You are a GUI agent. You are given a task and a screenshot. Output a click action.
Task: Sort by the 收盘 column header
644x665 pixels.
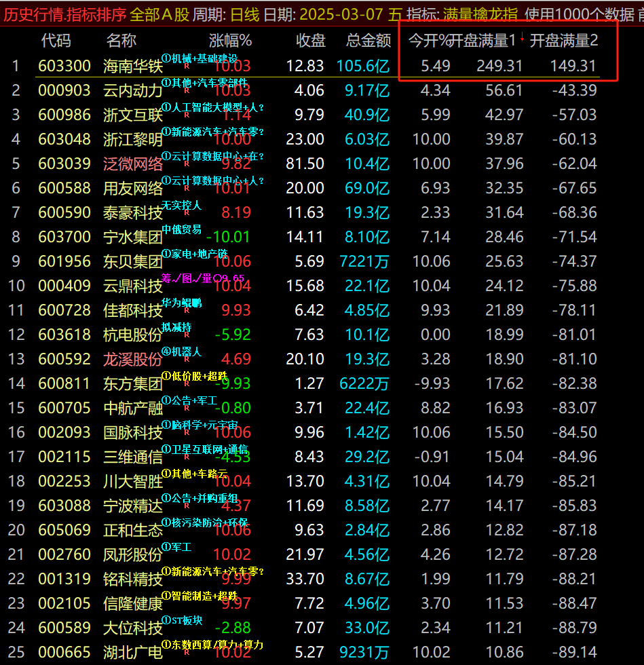311,41
